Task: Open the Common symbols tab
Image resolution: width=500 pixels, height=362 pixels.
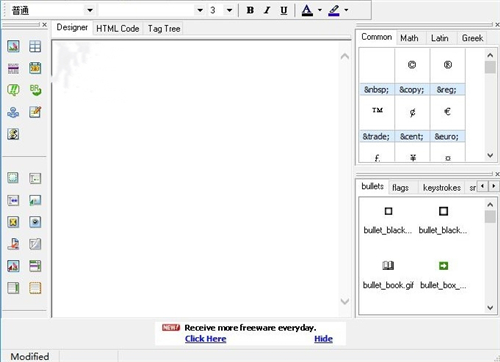Action: coord(376,37)
